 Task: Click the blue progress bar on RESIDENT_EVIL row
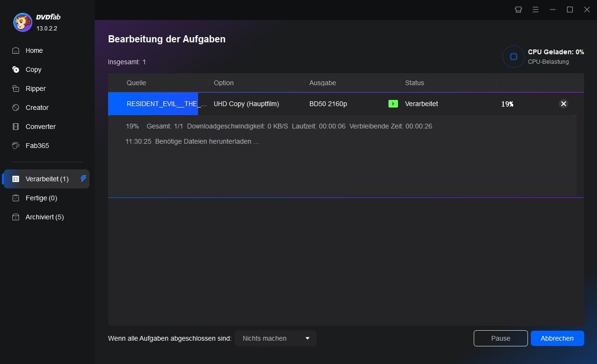(x=153, y=104)
